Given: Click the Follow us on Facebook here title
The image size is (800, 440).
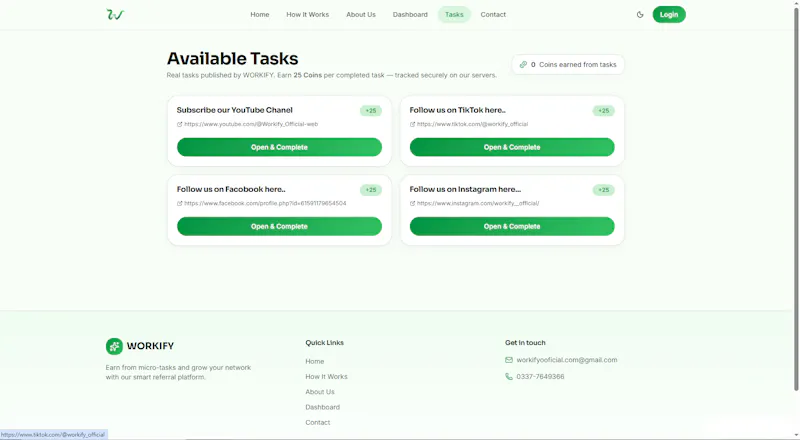Looking at the screenshot, I should coord(231,189).
